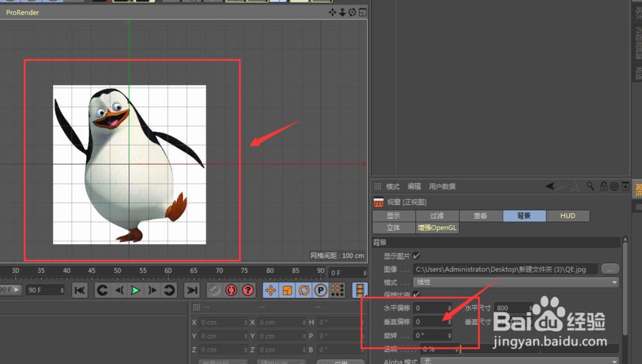Click the keyframe selection question-mark icon
Screen dimensions: 642x364
pyautogui.click(x=248, y=290)
